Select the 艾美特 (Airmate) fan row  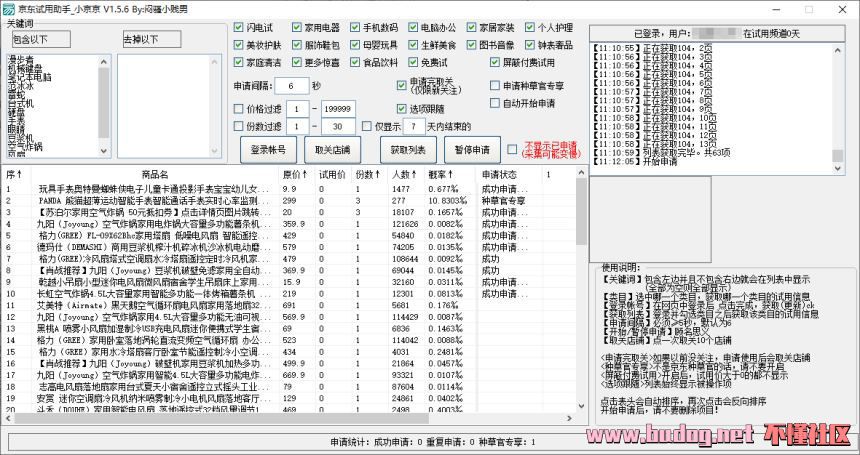[x=288, y=305]
